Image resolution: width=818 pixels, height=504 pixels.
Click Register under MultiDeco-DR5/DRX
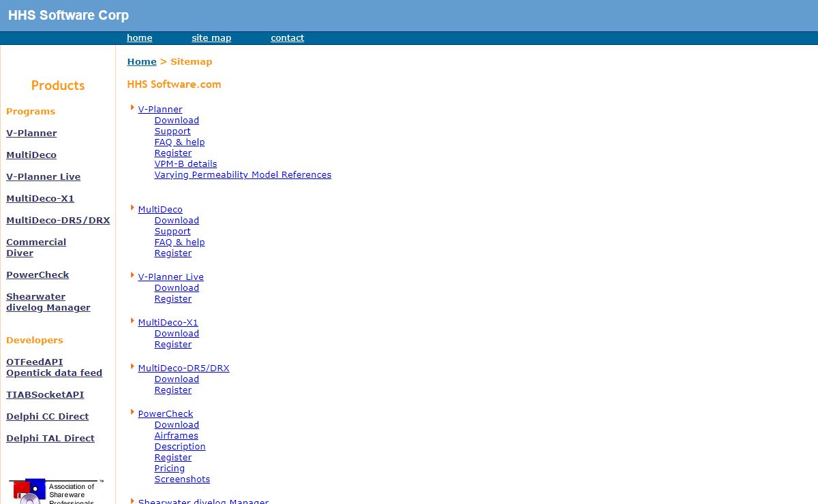coord(173,390)
